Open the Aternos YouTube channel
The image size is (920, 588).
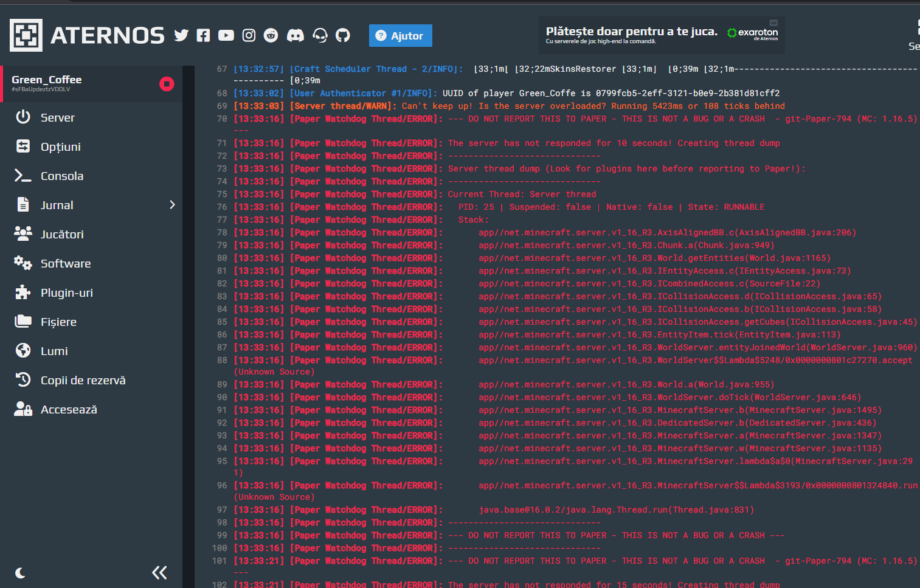coord(226,35)
